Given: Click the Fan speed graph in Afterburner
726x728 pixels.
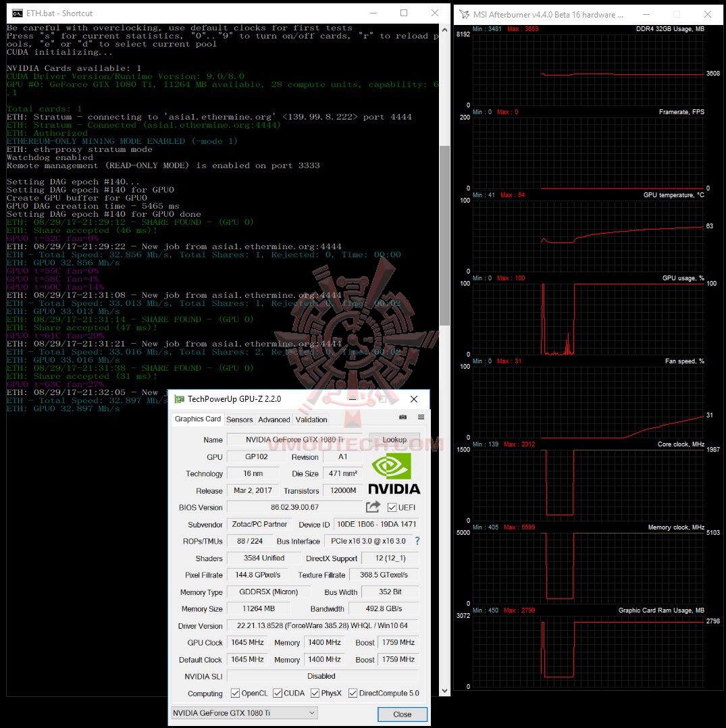Looking at the screenshot, I should point(588,402).
